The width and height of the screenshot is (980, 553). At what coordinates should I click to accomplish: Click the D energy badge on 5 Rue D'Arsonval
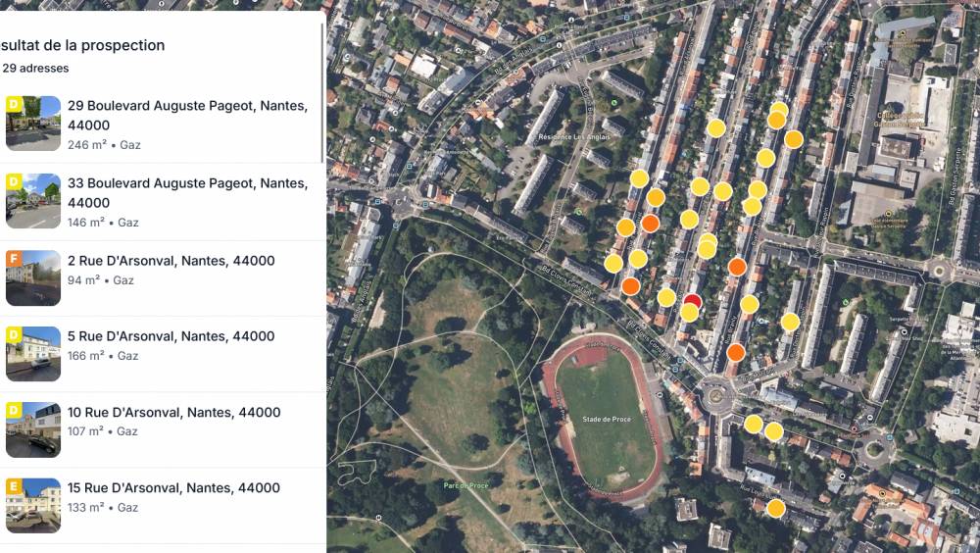14,334
